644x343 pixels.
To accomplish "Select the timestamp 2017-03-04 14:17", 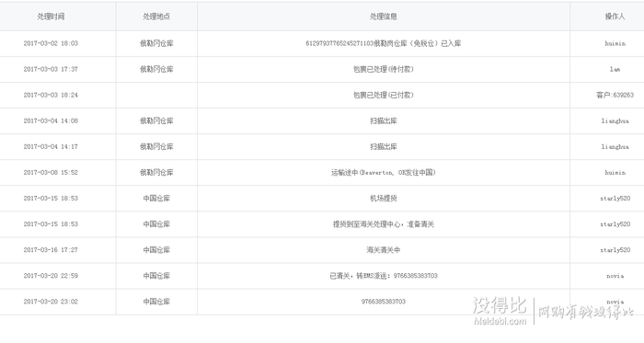I will point(51,147).
